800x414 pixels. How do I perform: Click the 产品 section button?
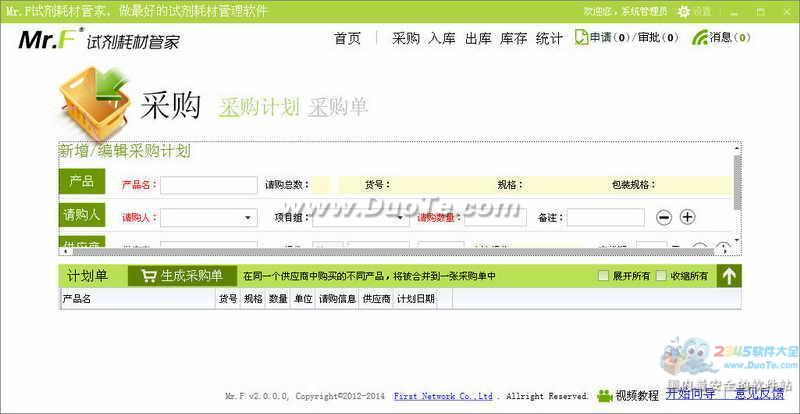[82, 181]
